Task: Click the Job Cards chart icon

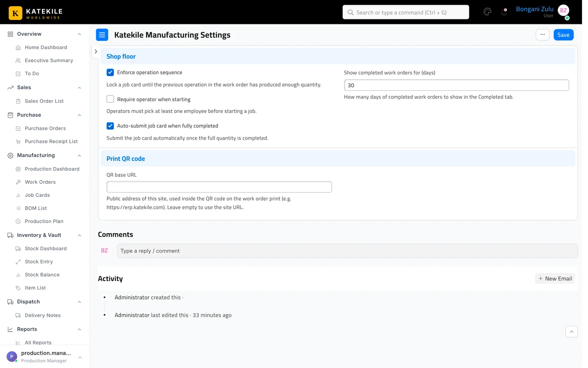Action: click(18, 195)
